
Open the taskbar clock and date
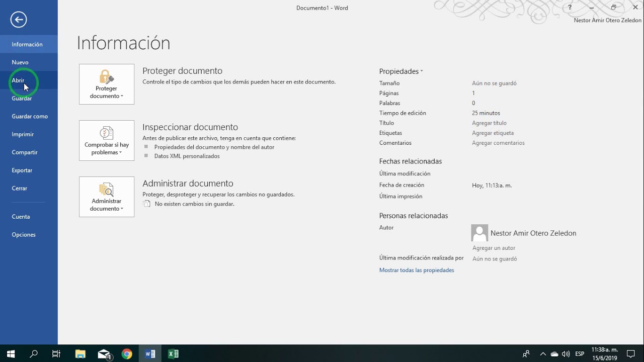pyautogui.click(x=604, y=354)
